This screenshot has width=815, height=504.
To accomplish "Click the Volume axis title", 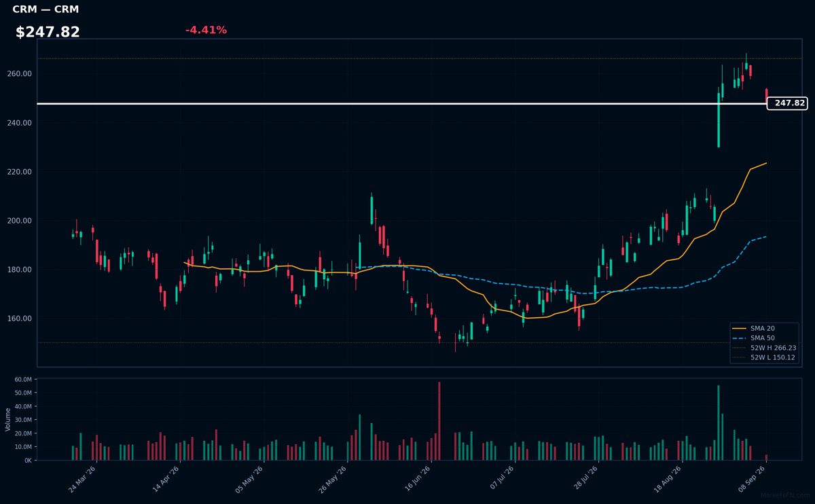I will 7,419.
